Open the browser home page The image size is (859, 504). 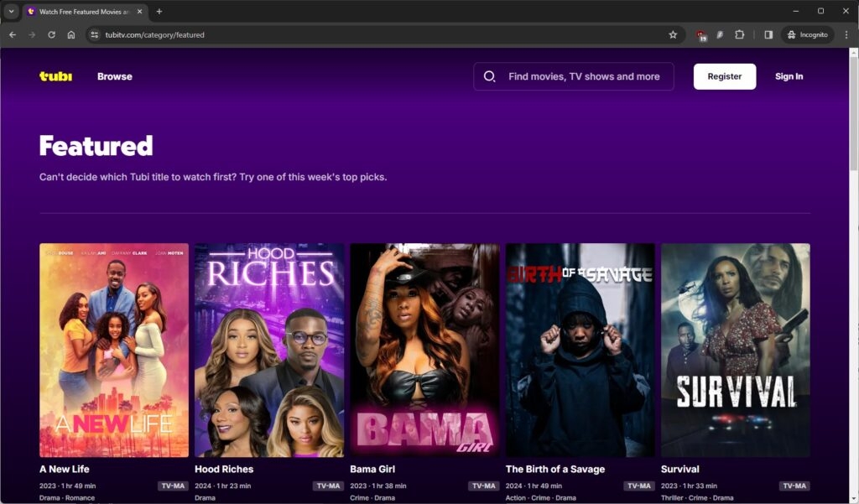click(x=71, y=34)
